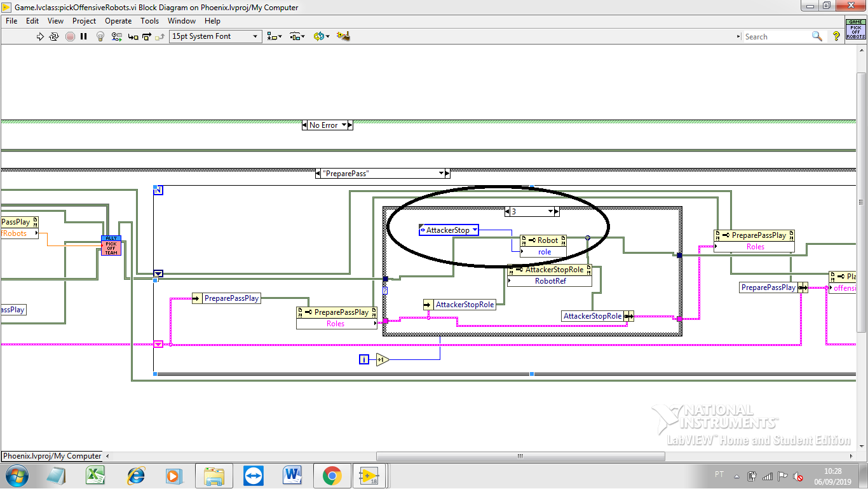This screenshot has height=491, width=868.
Task: Show Context Help question mark
Action: click(x=836, y=36)
